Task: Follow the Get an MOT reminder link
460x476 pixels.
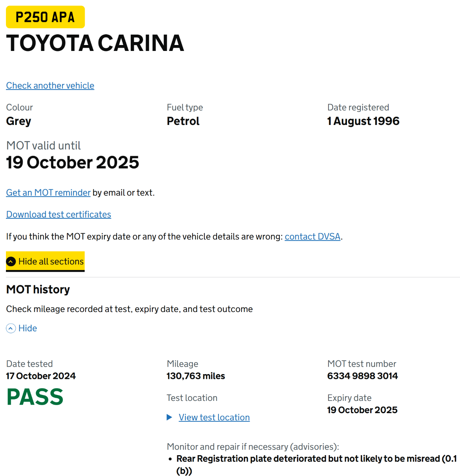Action: [x=48, y=193]
